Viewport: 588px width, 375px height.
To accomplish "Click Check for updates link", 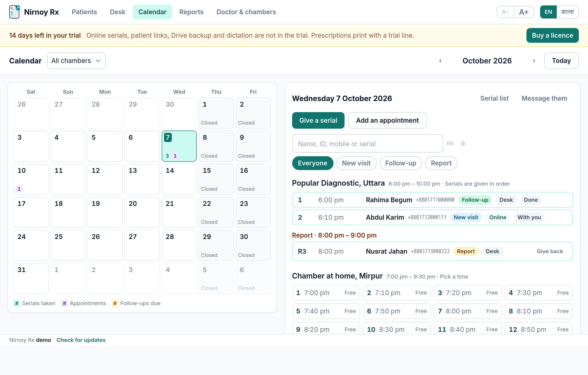I will tap(81, 340).
